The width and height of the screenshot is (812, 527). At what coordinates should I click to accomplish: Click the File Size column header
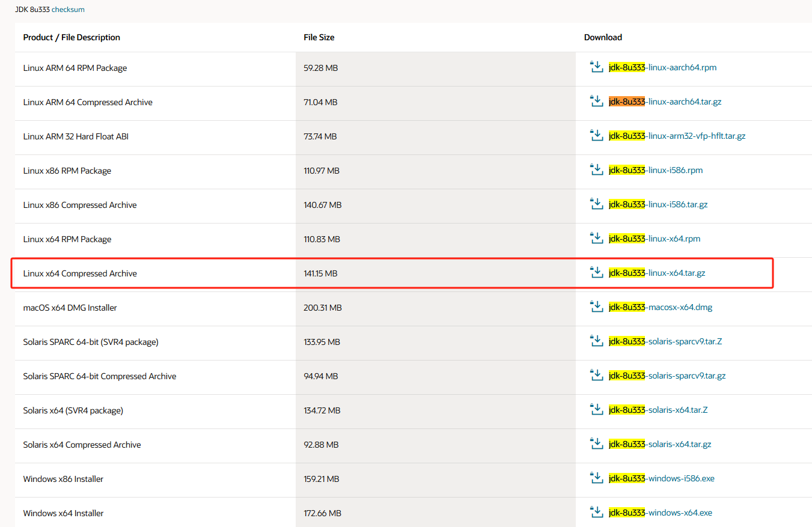pyautogui.click(x=319, y=37)
